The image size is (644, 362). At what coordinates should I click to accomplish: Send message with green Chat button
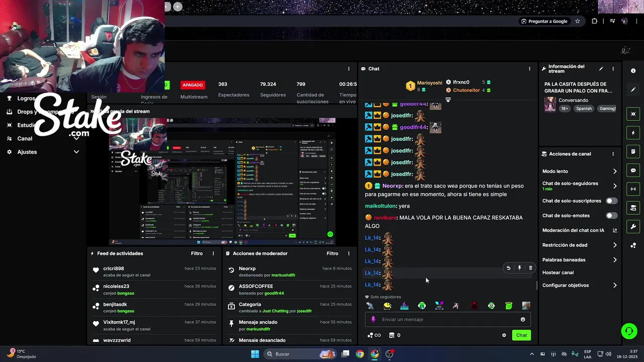pos(521,335)
